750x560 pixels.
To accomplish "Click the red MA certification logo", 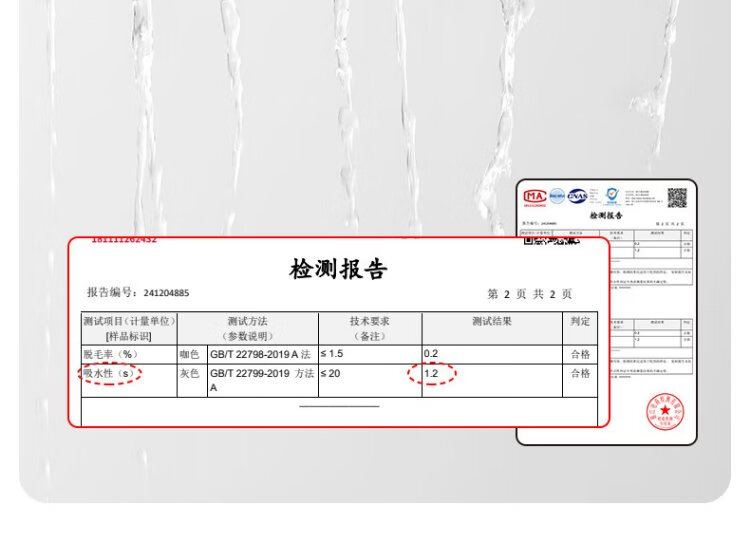I will [x=535, y=195].
